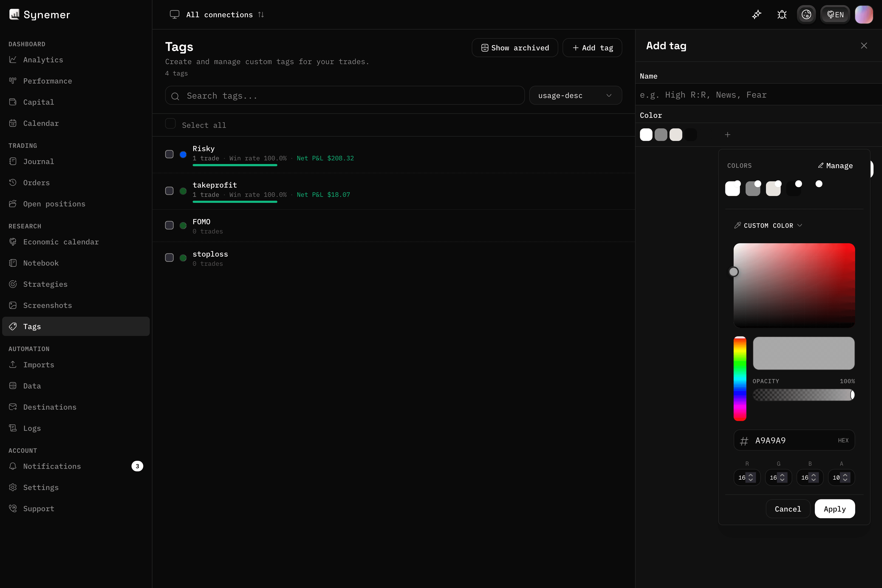The height and width of the screenshot is (588, 882).
Task: Increment the A value stepper
Action: click(x=845, y=475)
